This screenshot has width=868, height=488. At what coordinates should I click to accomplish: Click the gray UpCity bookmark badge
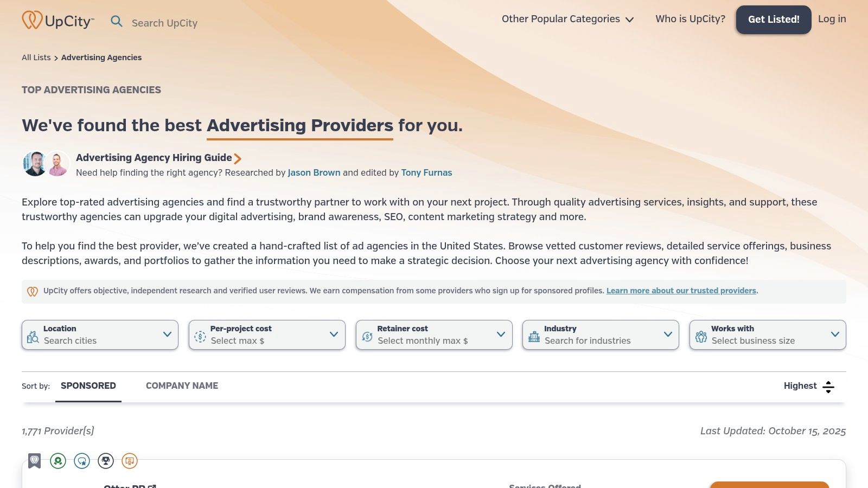35,461
